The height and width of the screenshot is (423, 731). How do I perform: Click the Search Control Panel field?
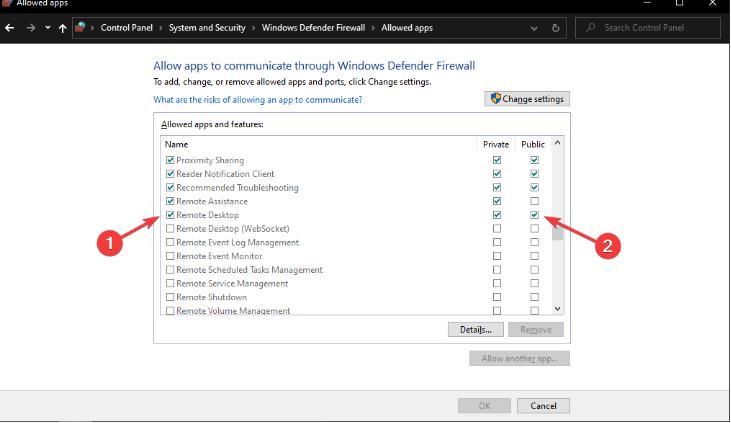click(x=648, y=28)
